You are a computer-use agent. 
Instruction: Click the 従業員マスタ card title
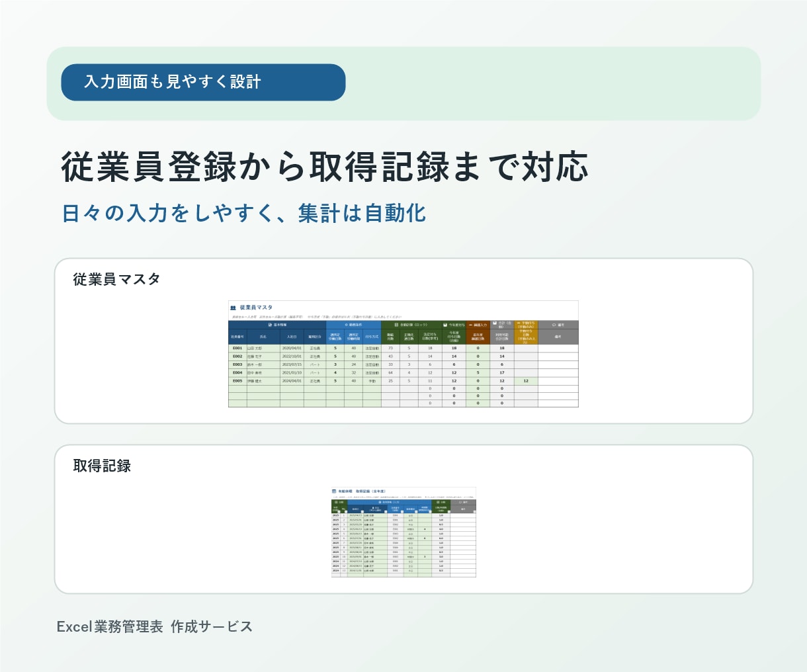coord(116,279)
